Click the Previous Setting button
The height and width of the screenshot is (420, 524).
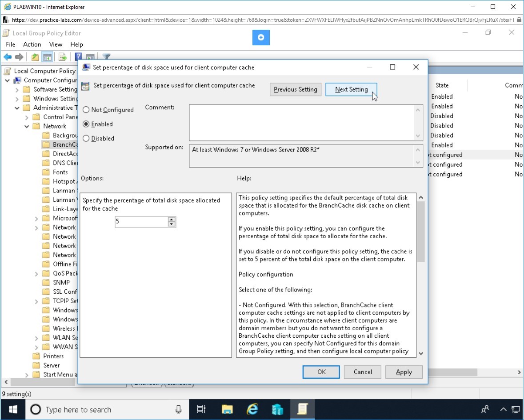296,89
